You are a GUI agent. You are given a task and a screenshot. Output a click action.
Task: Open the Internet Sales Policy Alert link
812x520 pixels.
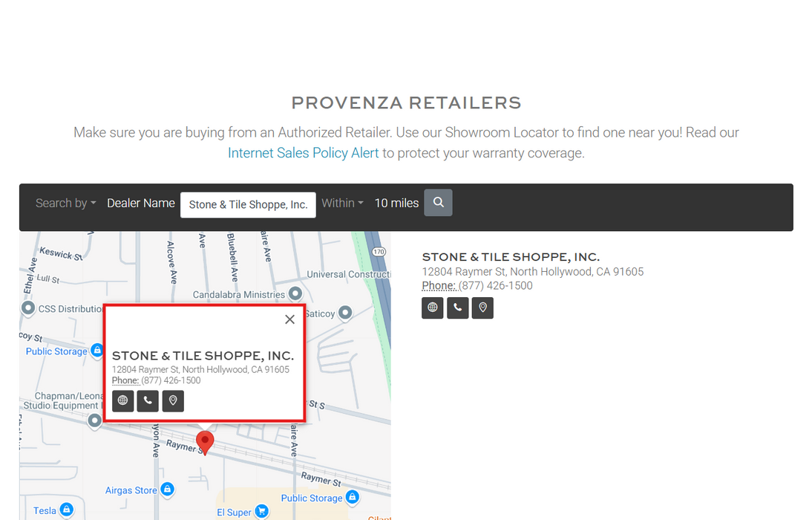click(x=303, y=153)
